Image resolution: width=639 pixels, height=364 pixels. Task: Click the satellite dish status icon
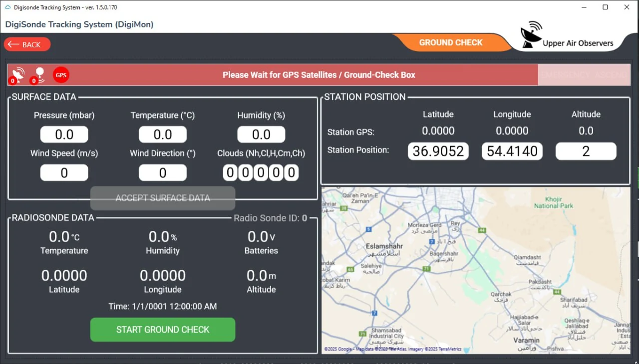pyautogui.click(x=17, y=75)
